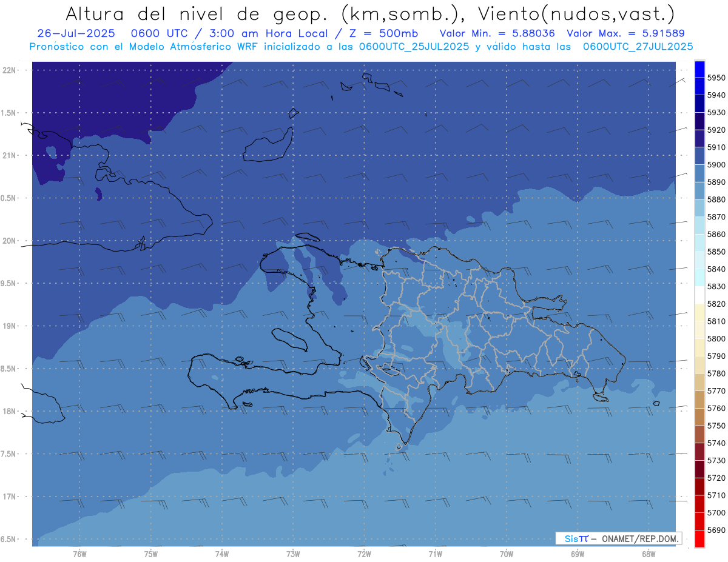Click the valid-until time '0600UTC_27JUL2025'

pos(638,46)
